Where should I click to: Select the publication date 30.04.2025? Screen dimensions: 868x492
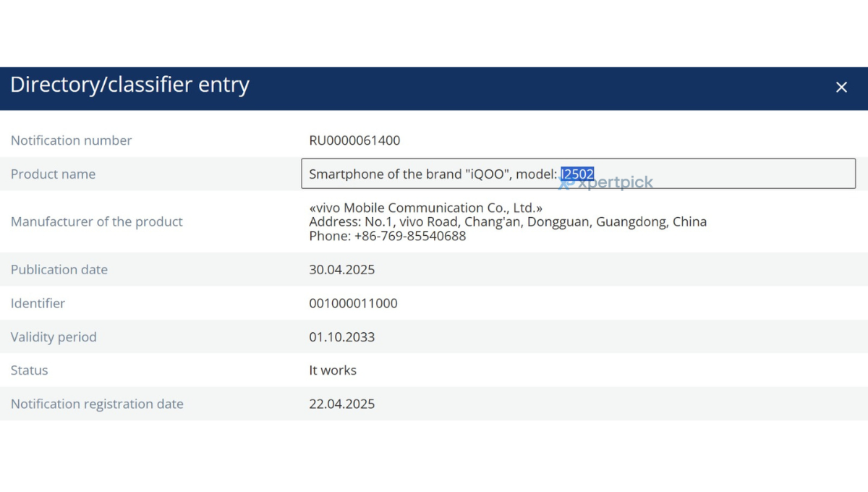(341, 270)
